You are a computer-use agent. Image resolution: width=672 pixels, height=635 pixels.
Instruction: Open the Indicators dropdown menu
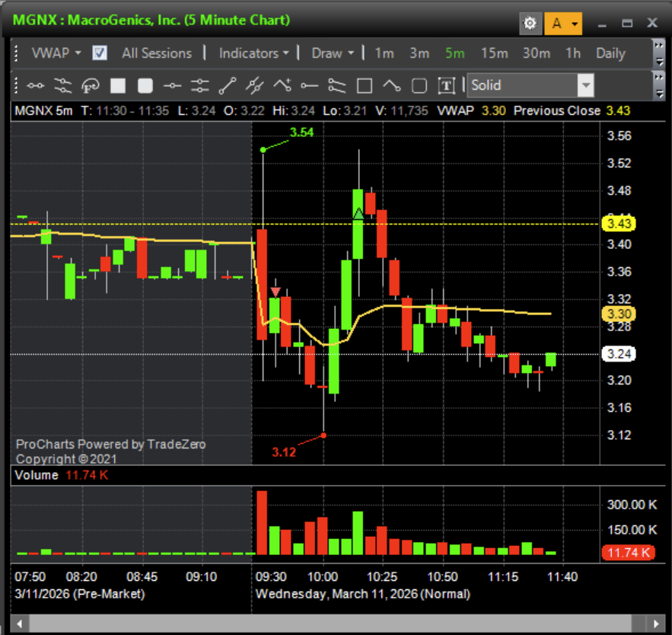[x=253, y=53]
